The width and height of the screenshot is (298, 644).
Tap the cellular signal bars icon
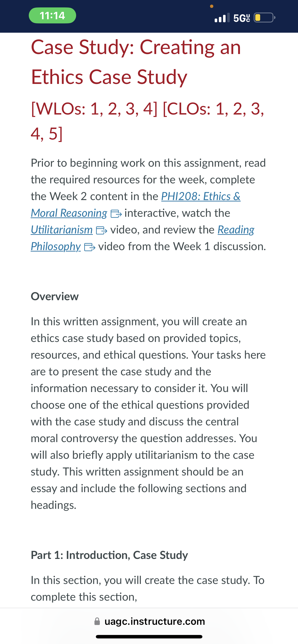222,18
